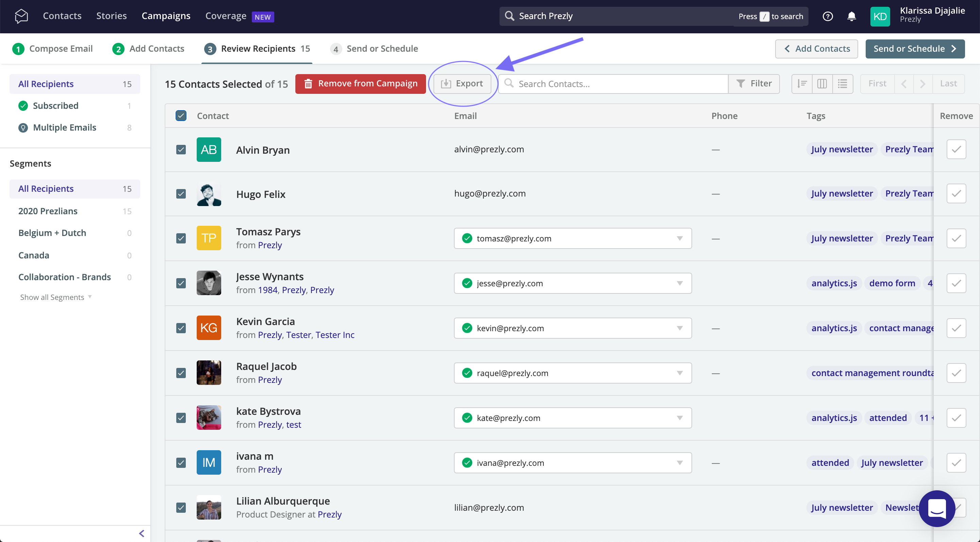Click the back to Add Contacts button
The height and width of the screenshot is (542, 980).
click(816, 49)
